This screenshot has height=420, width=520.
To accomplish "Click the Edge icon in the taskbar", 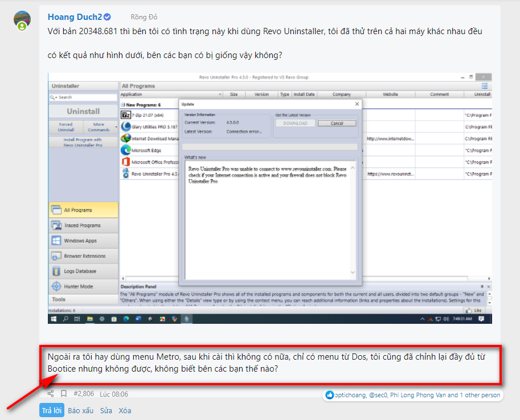I will 126,319.
